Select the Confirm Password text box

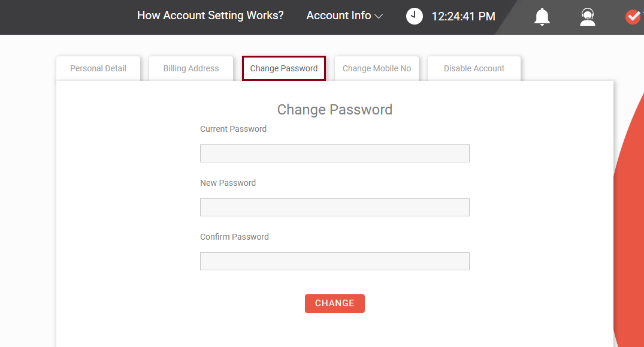pos(335,261)
